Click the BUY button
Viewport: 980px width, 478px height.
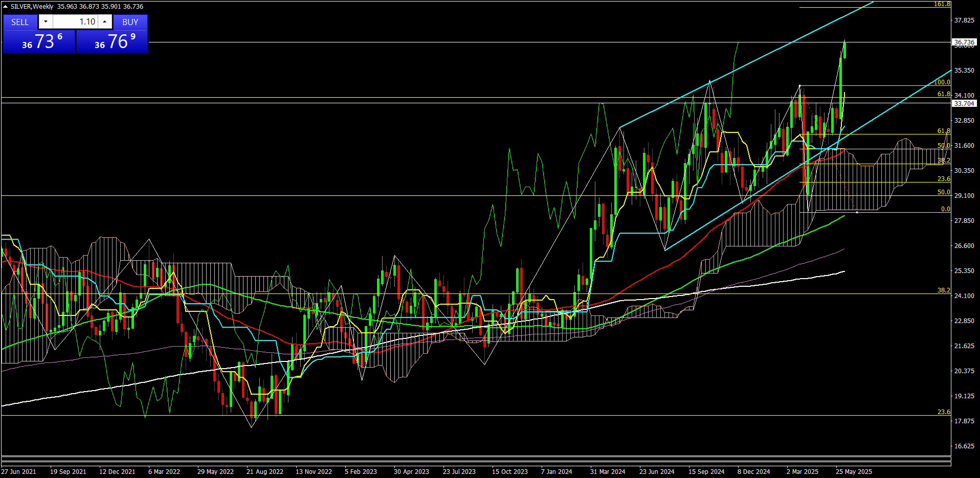point(130,22)
